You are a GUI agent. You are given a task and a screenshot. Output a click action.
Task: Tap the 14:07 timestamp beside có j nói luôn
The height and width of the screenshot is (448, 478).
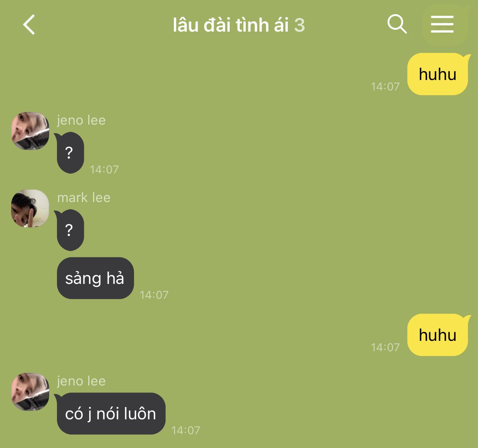186,431
